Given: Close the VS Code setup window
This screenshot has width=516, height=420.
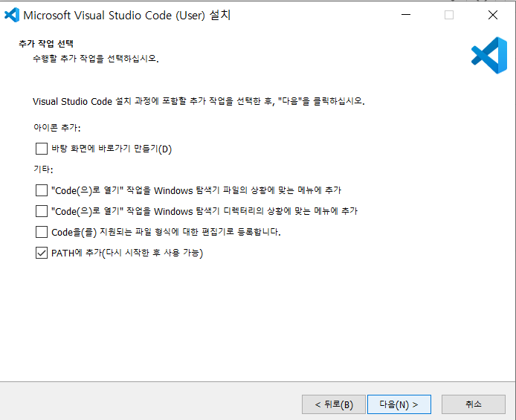Looking at the screenshot, I should 493,15.
